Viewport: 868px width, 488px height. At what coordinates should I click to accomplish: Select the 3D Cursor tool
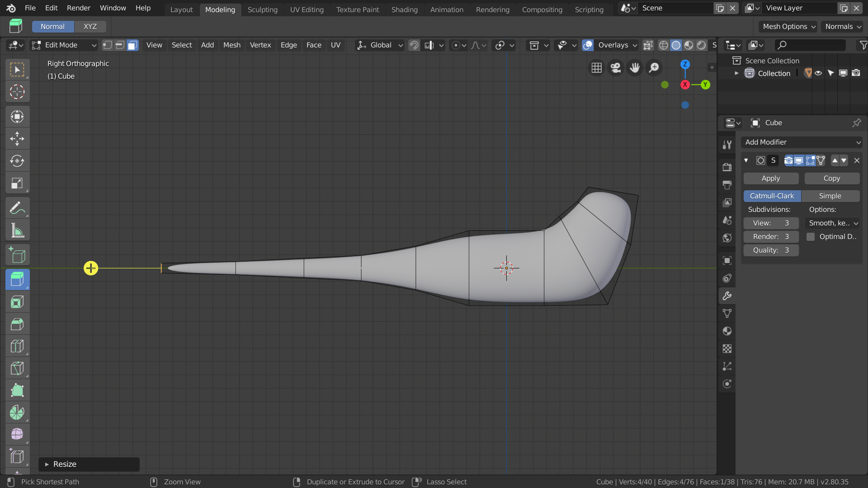tap(17, 92)
